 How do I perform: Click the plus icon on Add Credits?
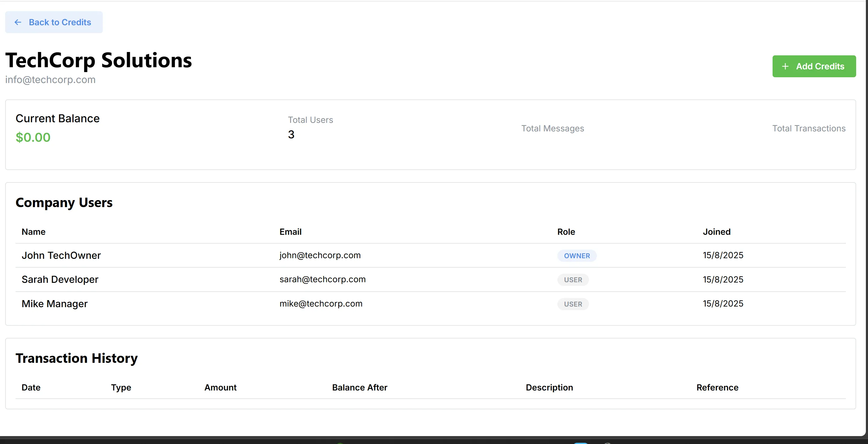pos(785,66)
